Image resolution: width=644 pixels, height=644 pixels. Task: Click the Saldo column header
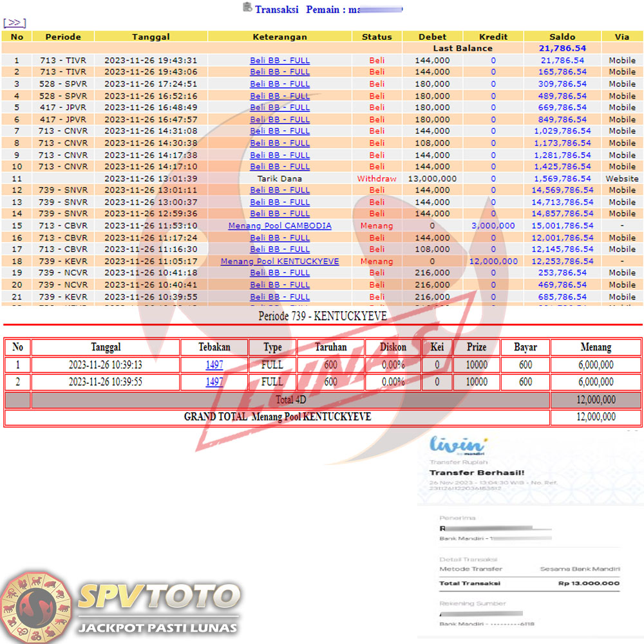coord(562,37)
